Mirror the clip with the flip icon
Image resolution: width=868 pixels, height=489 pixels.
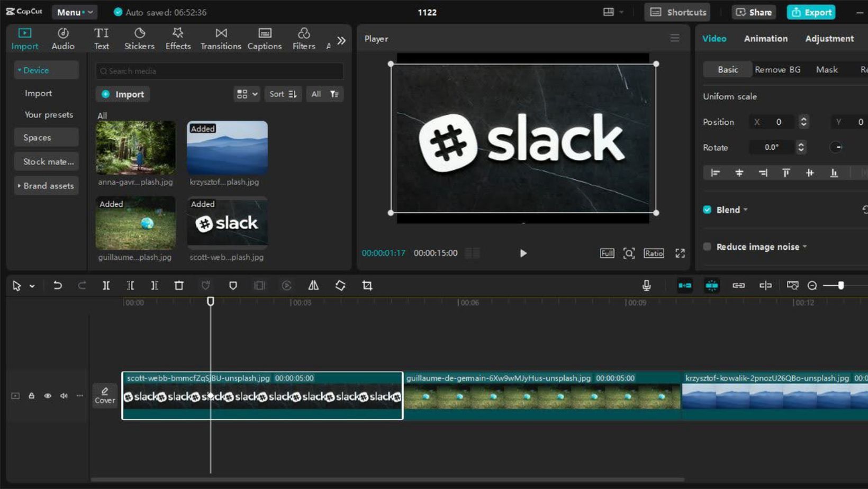tap(313, 286)
